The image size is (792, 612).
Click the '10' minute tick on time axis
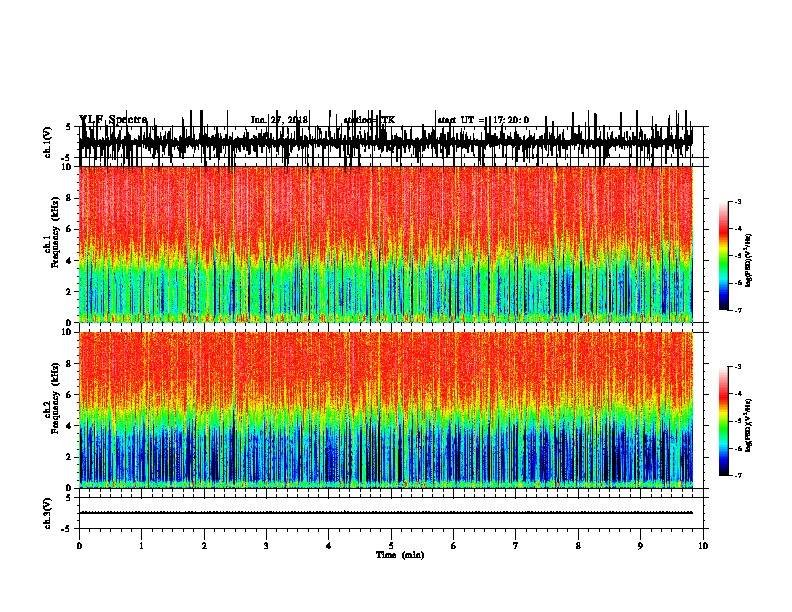tap(703, 546)
